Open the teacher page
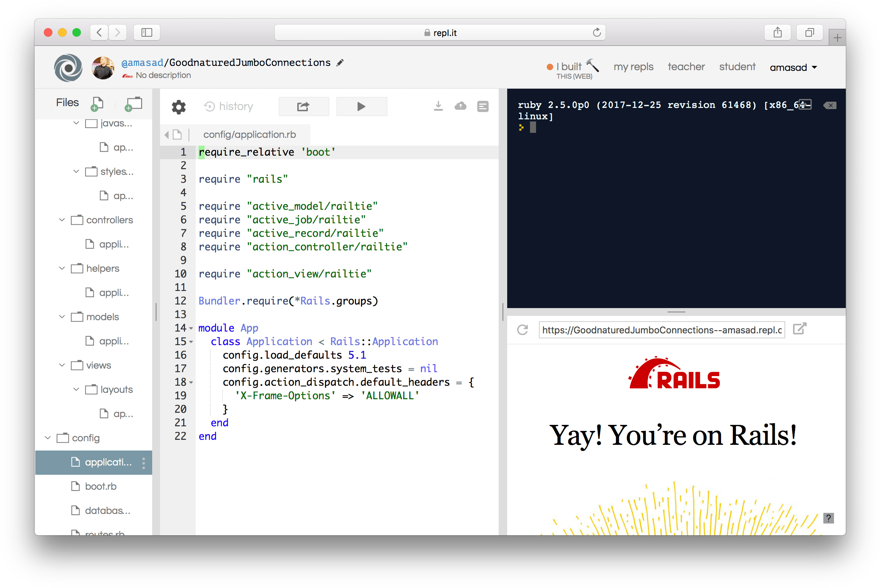The width and height of the screenshot is (880, 588). (686, 67)
